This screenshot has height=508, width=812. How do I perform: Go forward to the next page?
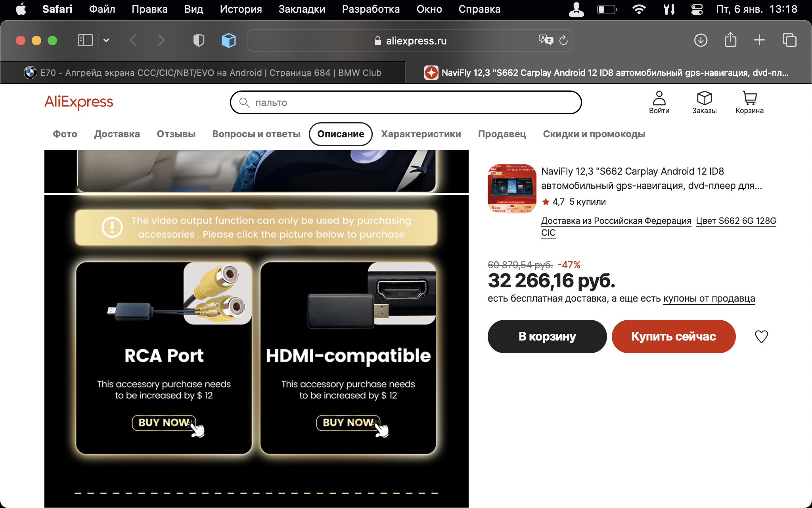[x=161, y=40]
